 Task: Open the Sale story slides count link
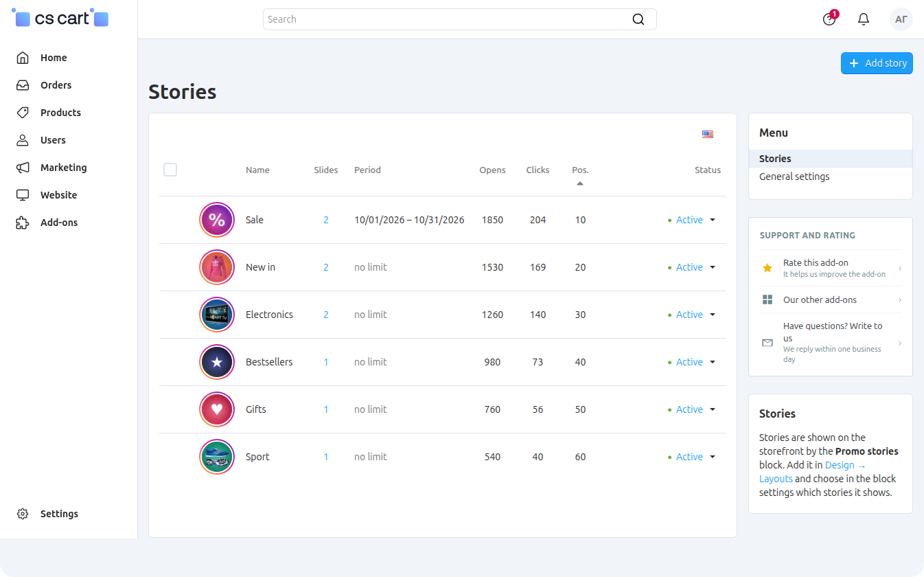[326, 220]
